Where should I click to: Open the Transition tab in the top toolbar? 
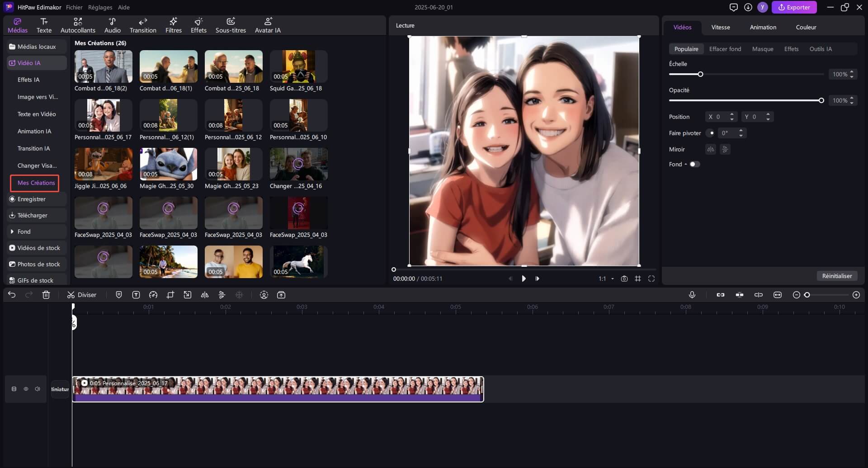(143, 25)
